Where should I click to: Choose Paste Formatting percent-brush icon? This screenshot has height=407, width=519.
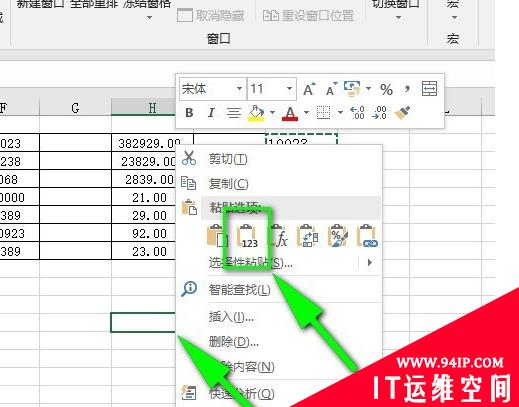click(338, 236)
